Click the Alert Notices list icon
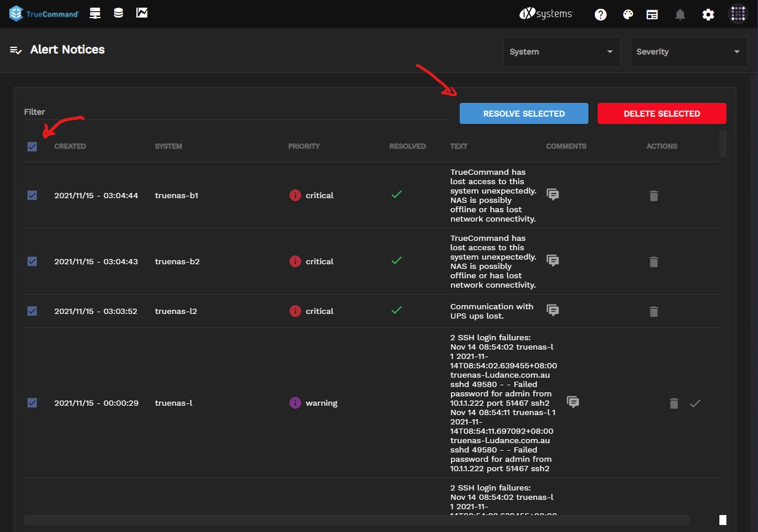 point(16,50)
